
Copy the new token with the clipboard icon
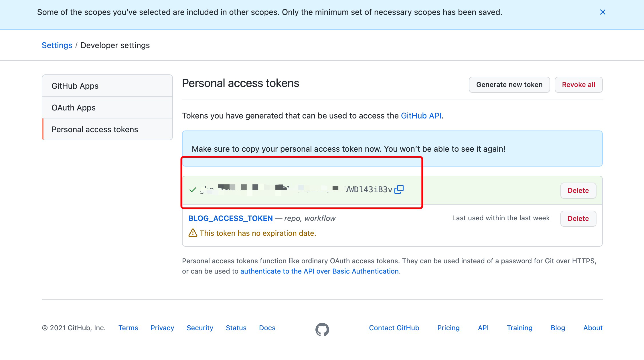[399, 189]
